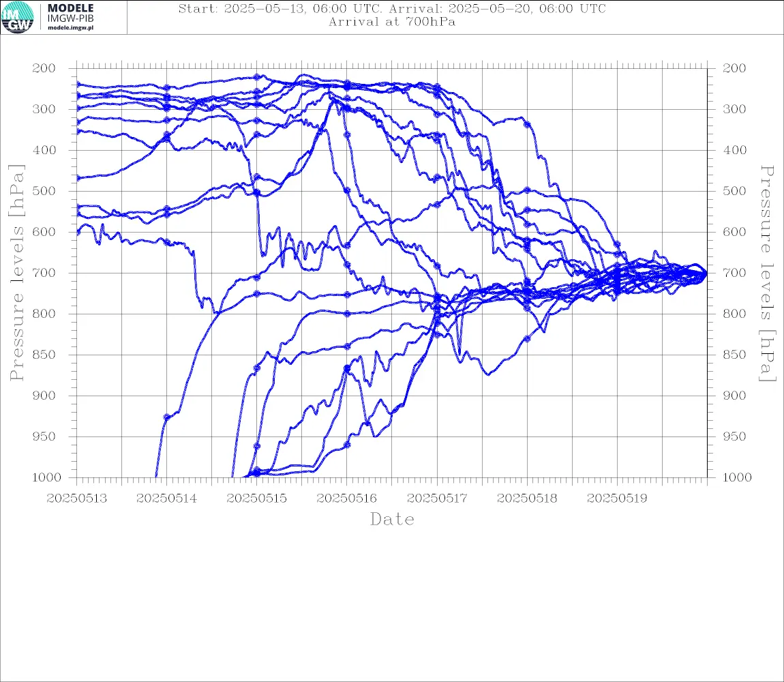The image size is (784, 682).
Task: Click the 20250513 date label
Action: 76,499
